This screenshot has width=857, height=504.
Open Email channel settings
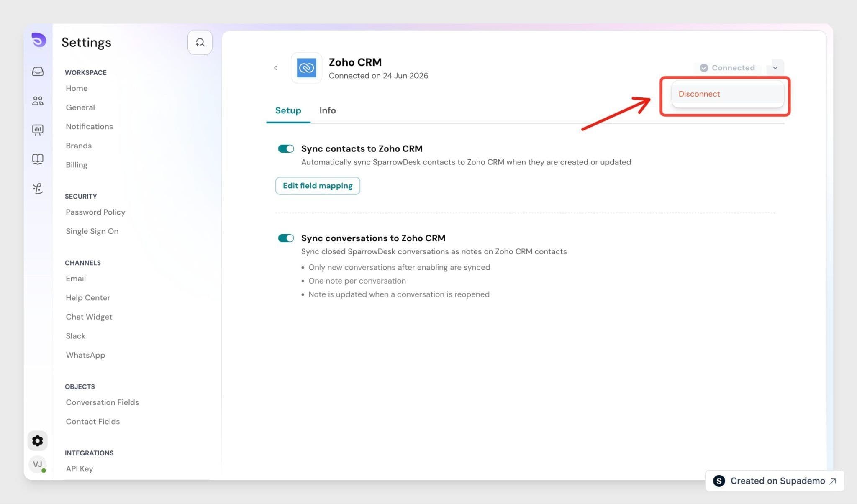click(76, 279)
